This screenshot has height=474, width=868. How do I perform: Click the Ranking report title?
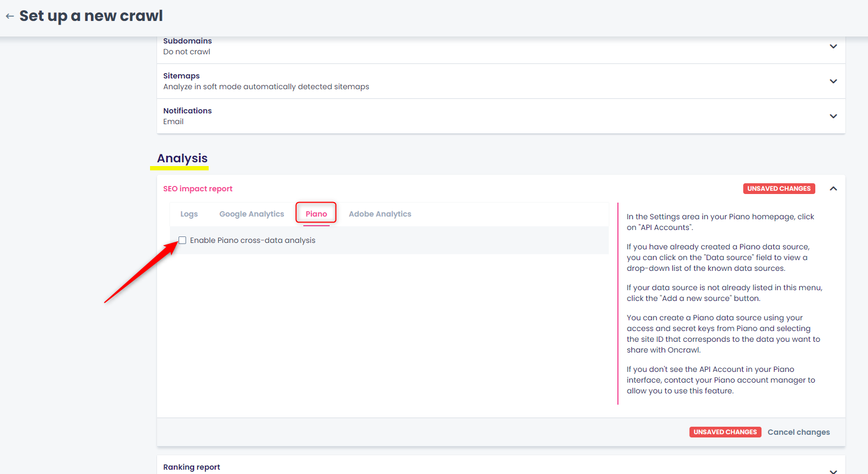tap(191, 467)
